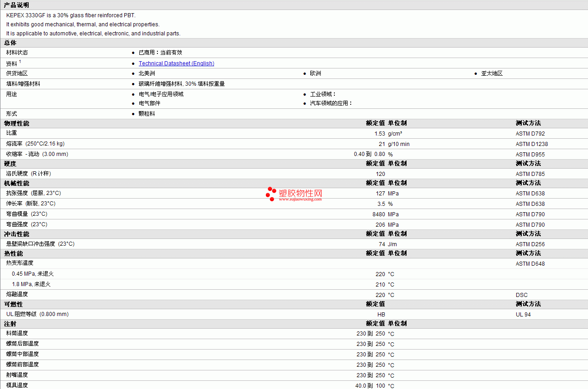Screen dimensions: 588x389
Task: Select the 欧洲 region entry
Action: click(x=315, y=73)
